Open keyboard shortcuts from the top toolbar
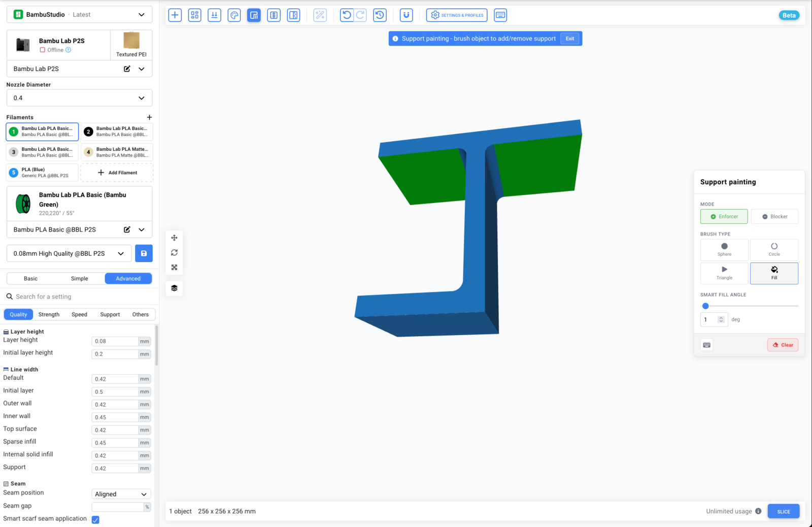Image resolution: width=812 pixels, height=527 pixels. click(x=500, y=15)
